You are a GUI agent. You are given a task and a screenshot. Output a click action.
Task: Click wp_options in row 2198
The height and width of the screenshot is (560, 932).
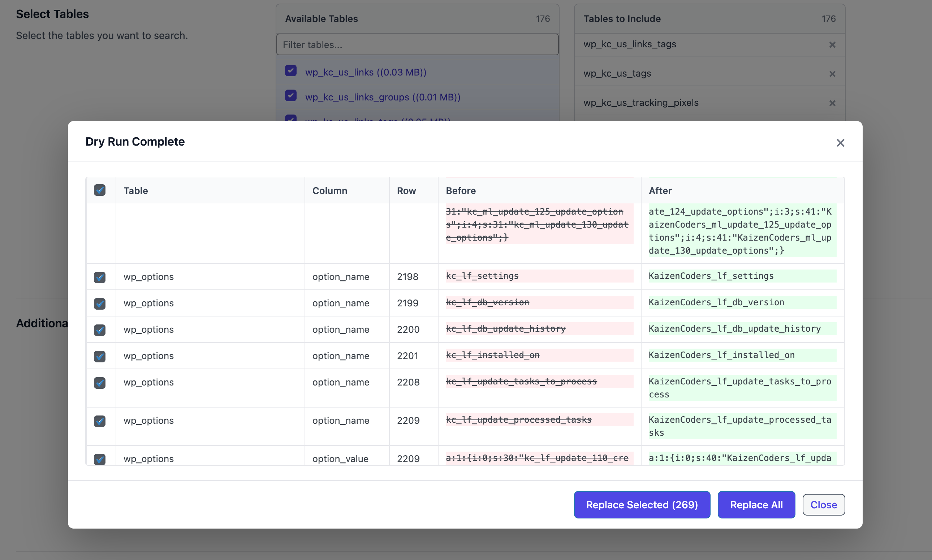149,277
